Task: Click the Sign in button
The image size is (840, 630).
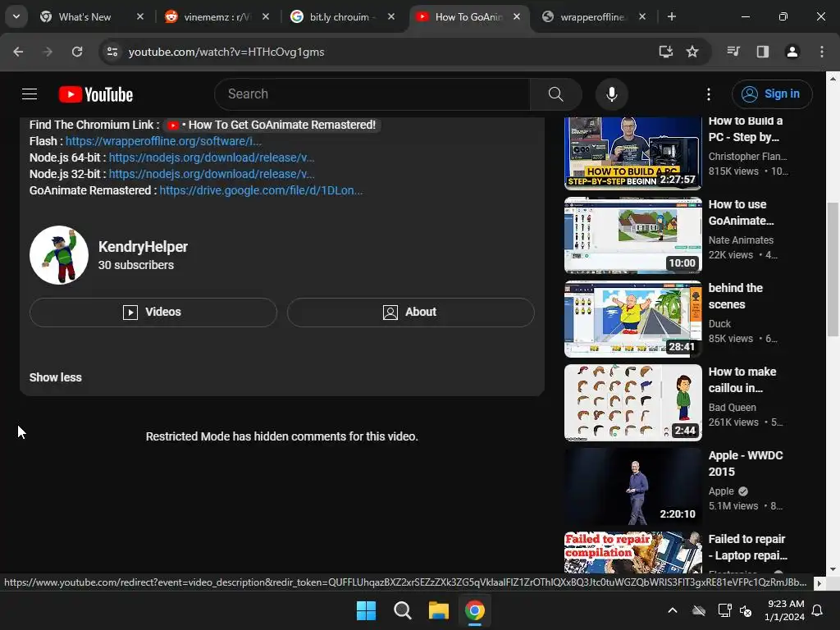Action: (772, 94)
